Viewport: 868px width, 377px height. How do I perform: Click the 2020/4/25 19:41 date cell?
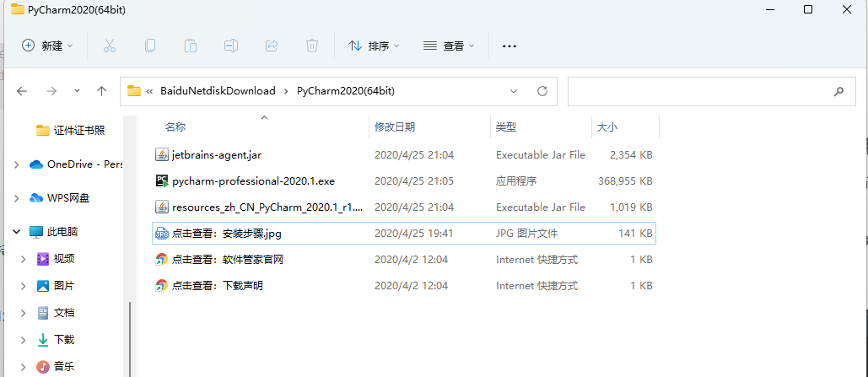(414, 234)
